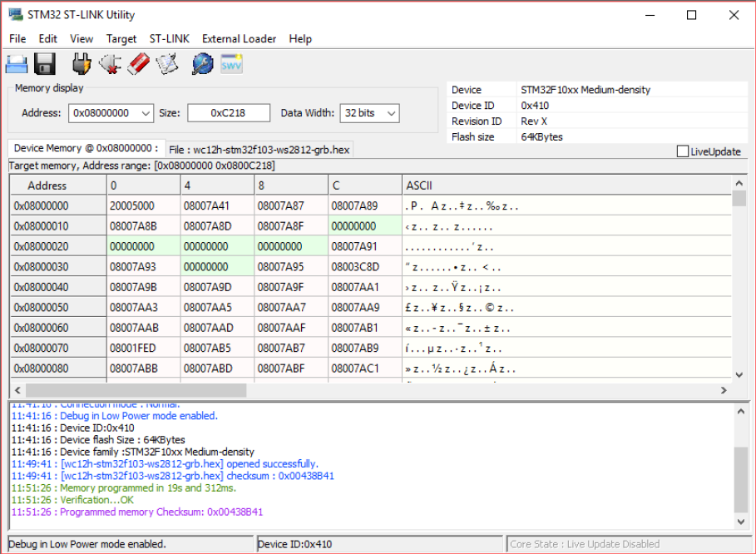This screenshot has height=554, width=756.
Task: Click the Address column header
Action: pyautogui.click(x=58, y=185)
